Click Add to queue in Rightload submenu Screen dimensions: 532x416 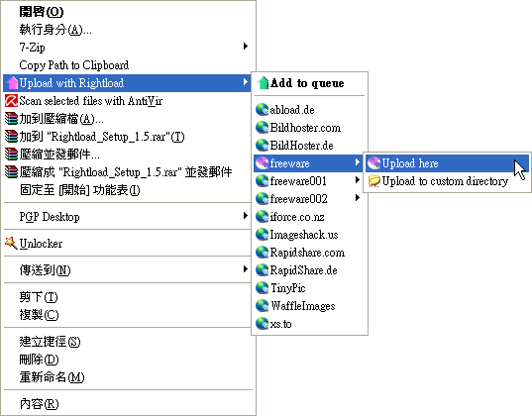pyautogui.click(x=309, y=83)
